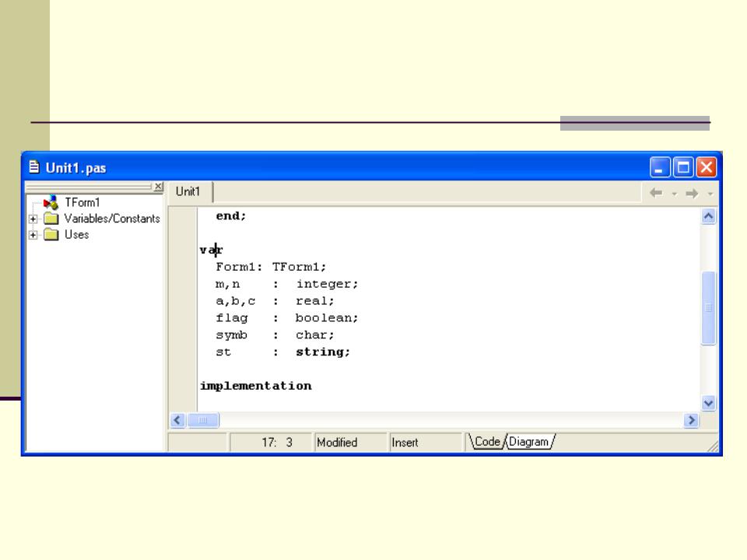Expand the Variables/Constants tree node

(33, 219)
